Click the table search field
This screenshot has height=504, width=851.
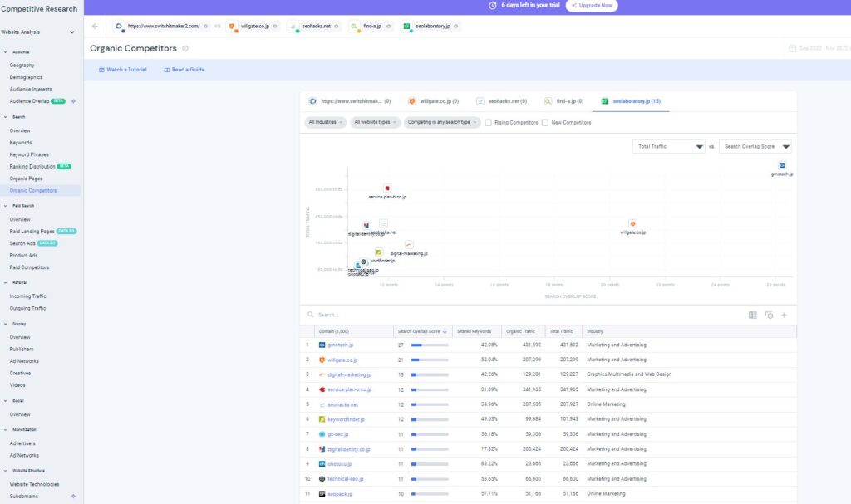coord(521,315)
